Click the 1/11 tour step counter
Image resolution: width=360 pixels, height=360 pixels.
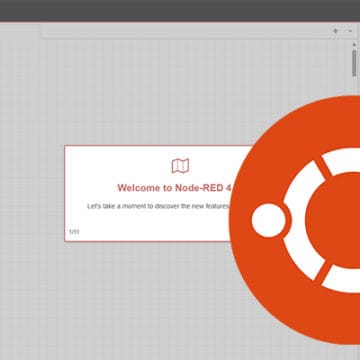[x=74, y=232]
